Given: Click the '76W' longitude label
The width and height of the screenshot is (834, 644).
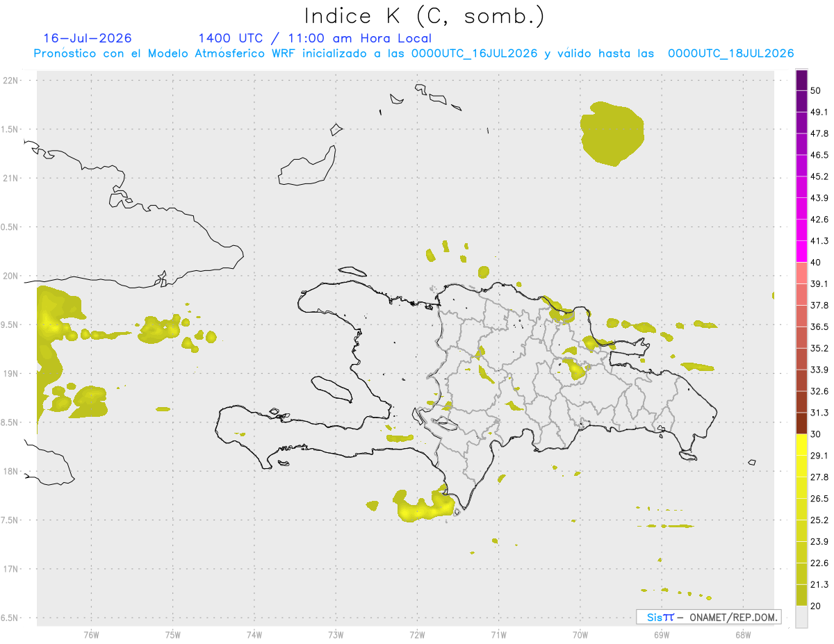Looking at the screenshot, I should click(91, 635).
